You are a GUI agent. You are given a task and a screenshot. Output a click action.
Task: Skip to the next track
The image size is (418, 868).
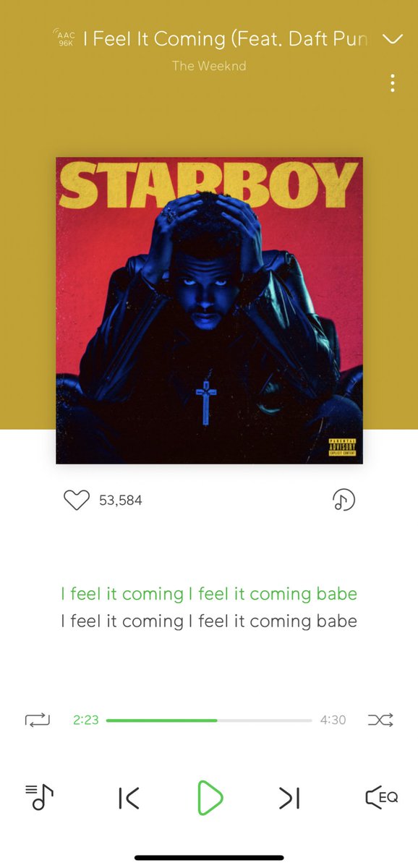tap(289, 798)
